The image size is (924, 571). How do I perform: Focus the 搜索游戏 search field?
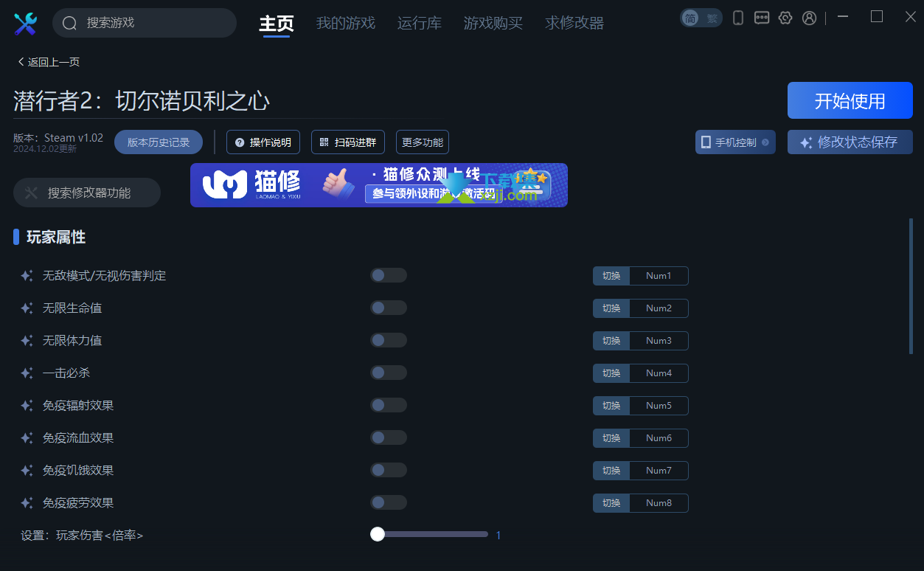tap(145, 23)
